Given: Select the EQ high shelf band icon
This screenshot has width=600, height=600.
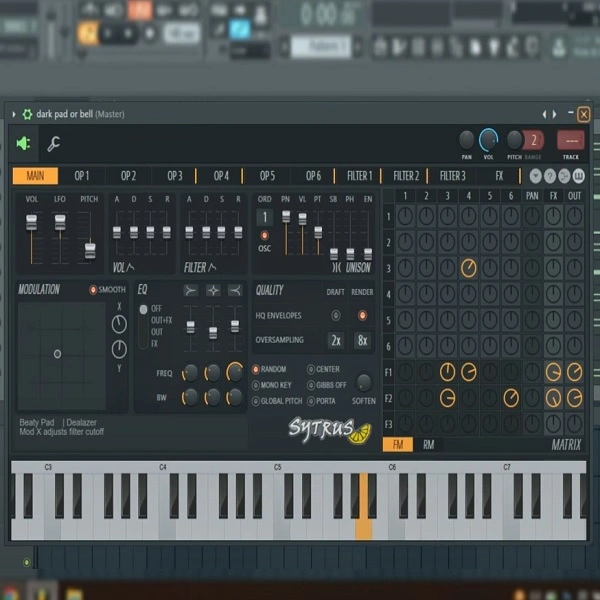Looking at the screenshot, I should 235,291.
